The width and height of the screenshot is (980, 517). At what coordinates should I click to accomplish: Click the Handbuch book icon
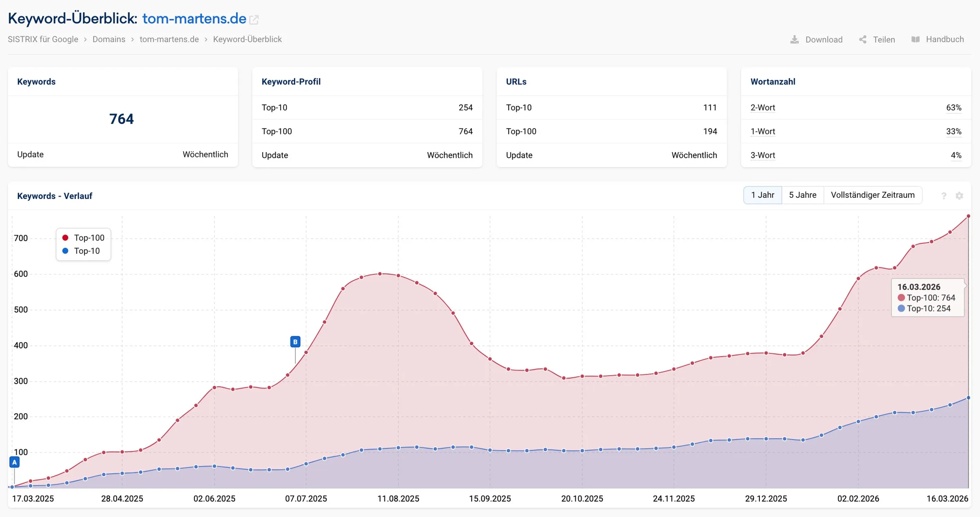[x=915, y=39]
